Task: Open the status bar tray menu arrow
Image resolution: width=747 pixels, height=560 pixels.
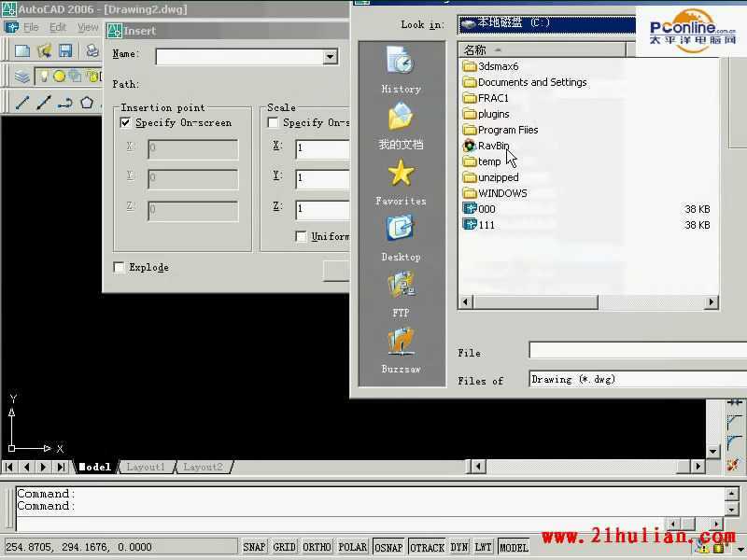Action: click(x=741, y=549)
